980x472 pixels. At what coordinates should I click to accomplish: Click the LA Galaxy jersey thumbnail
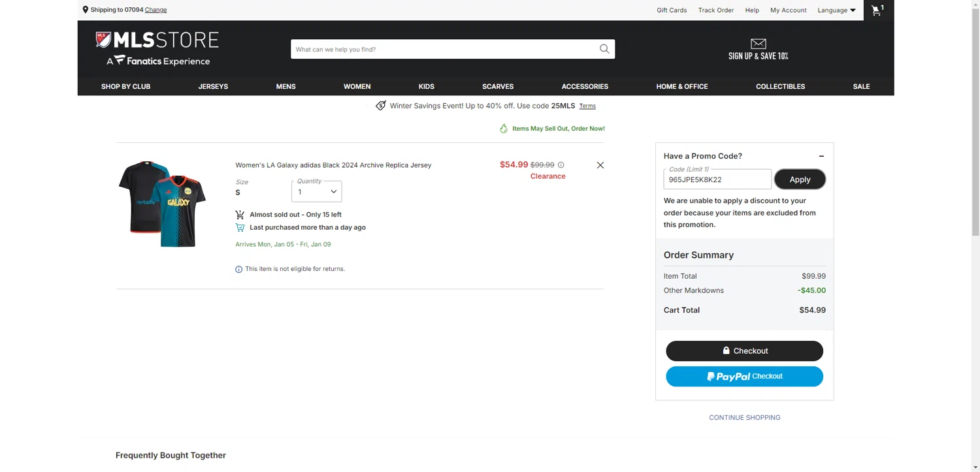point(162,203)
